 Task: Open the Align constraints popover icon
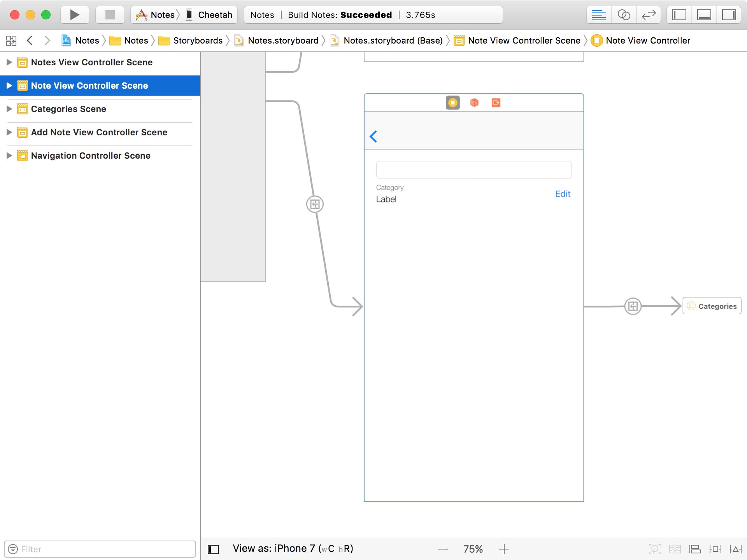[x=695, y=549]
